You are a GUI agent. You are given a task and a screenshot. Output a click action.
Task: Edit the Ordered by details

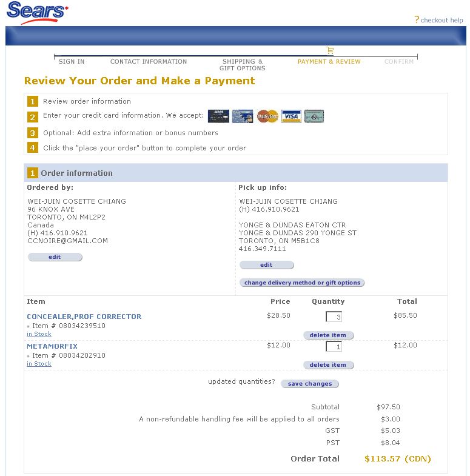(55, 257)
